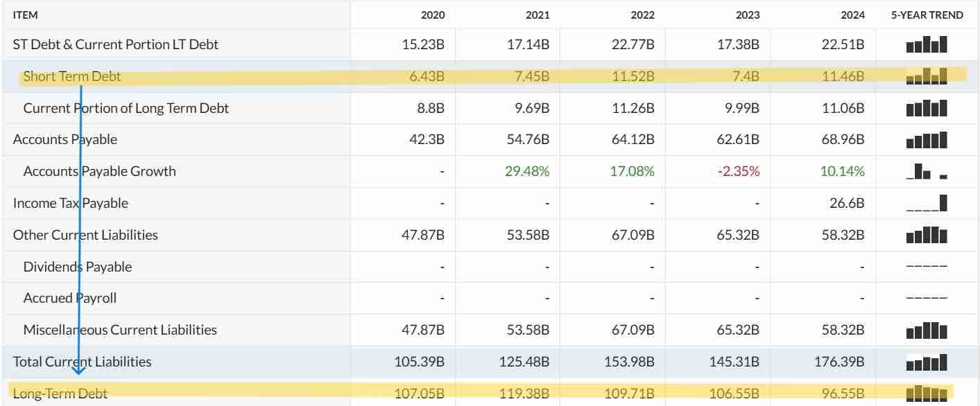Click the ITEM column header

click(x=25, y=15)
